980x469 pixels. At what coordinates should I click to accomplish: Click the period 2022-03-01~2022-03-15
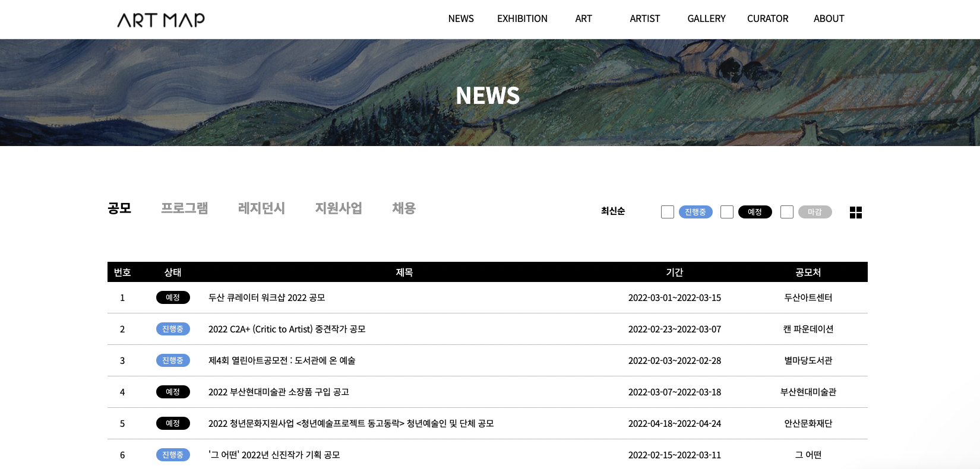tap(675, 297)
